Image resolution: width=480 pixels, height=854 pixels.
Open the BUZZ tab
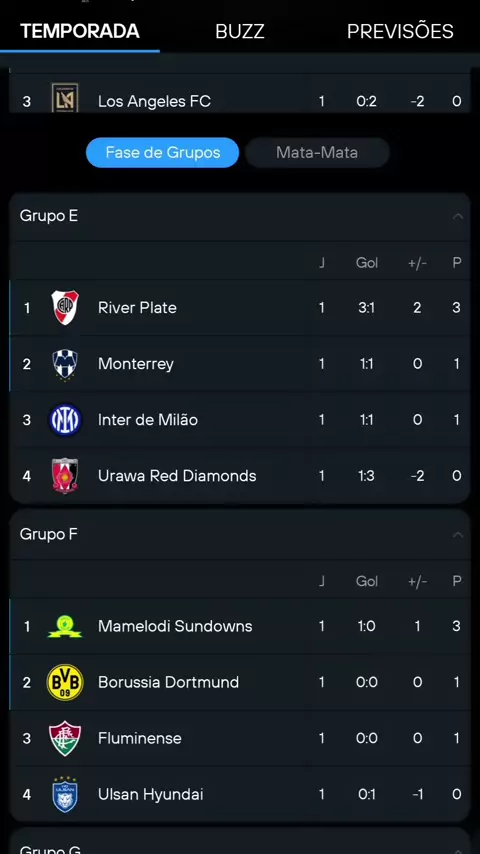[x=240, y=32]
